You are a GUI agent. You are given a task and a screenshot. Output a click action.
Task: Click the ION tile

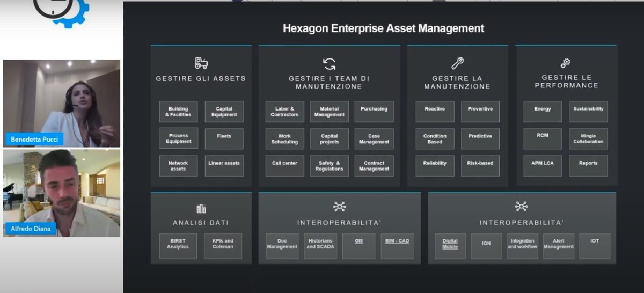click(486, 246)
